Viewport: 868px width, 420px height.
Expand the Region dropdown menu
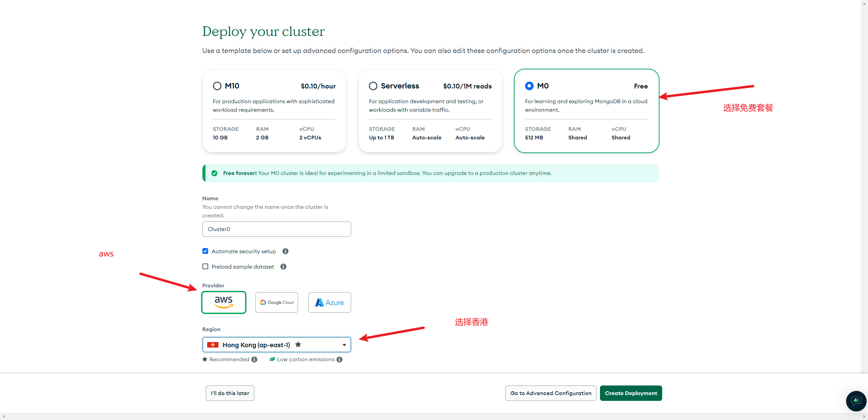pos(344,345)
